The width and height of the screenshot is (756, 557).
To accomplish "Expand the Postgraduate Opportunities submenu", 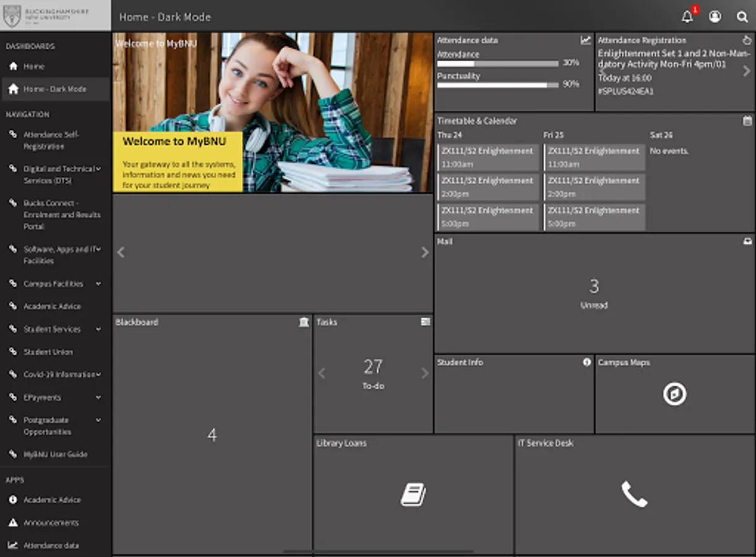I will pyautogui.click(x=98, y=420).
